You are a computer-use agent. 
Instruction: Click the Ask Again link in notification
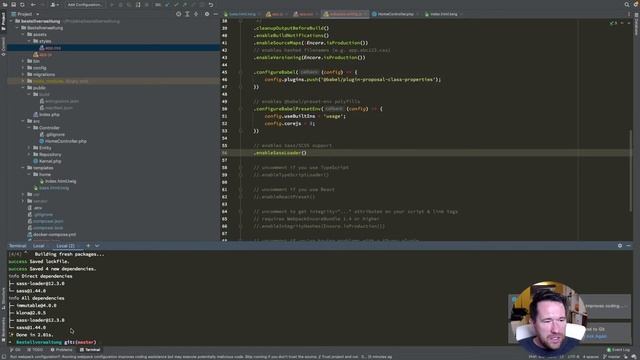(596, 336)
